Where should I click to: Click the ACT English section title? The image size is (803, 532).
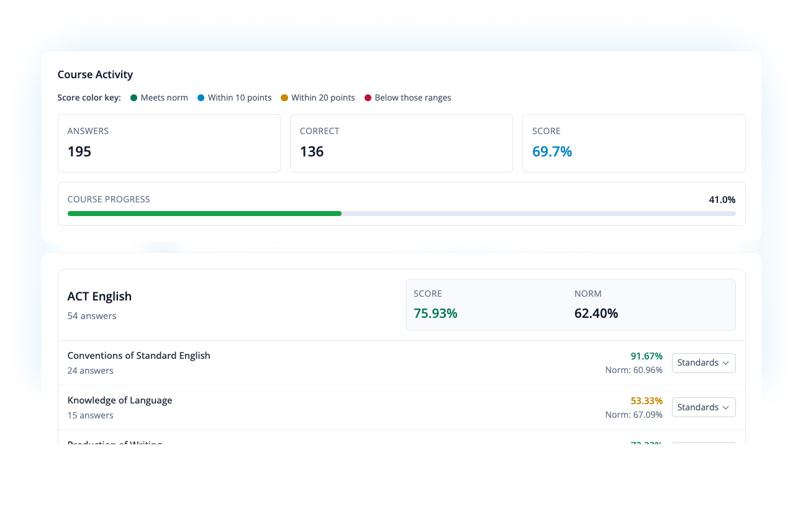click(x=99, y=297)
